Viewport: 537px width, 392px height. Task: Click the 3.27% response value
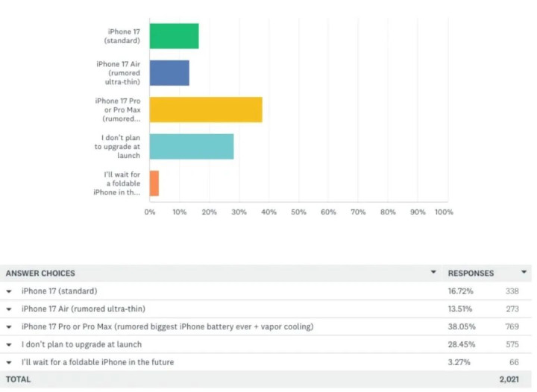tap(459, 362)
